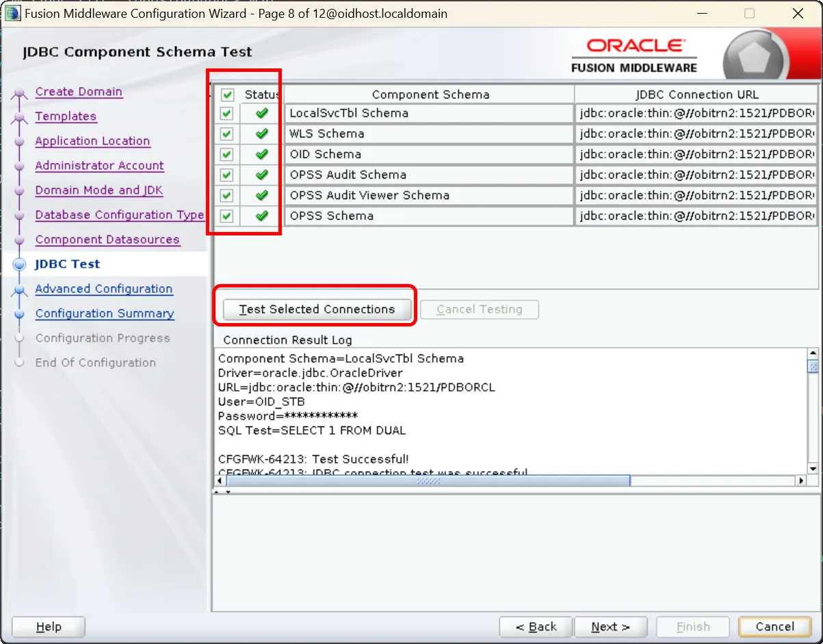Viewport: 823px width, 644px height.
Task: Open the Templates step
Action: pyautogui.click(x=66, y=116)
